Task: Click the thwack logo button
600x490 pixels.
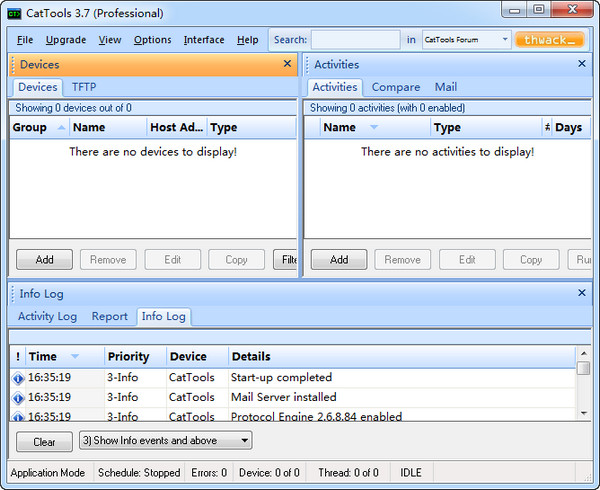Action: point(549,40)
